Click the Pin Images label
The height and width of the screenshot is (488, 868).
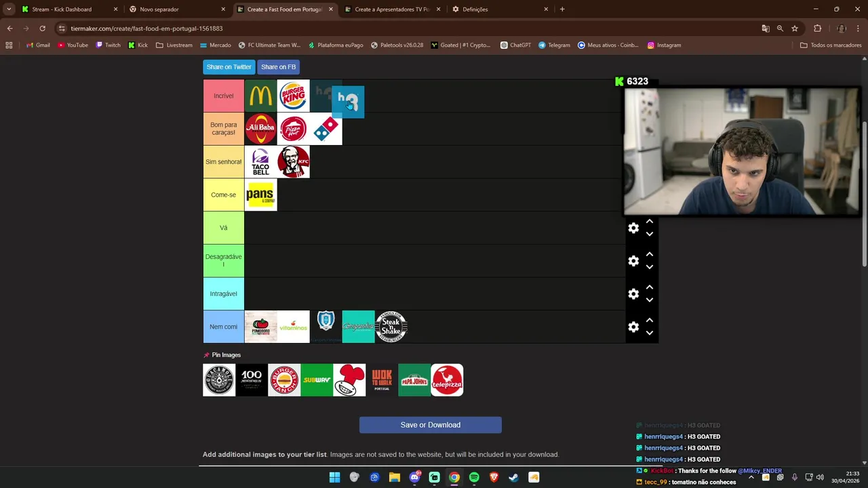226,355
